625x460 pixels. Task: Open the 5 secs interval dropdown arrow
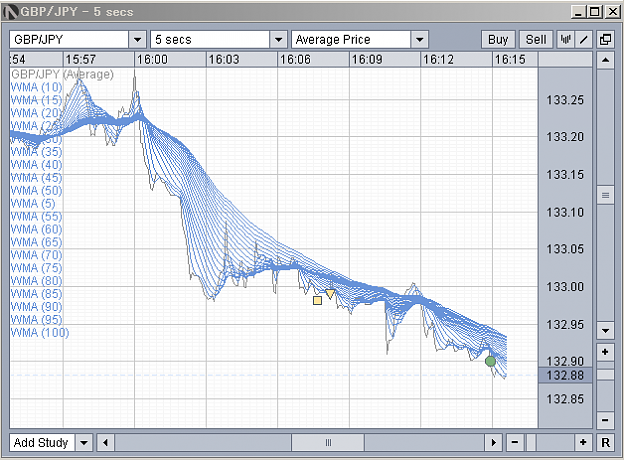coord(279,39)
